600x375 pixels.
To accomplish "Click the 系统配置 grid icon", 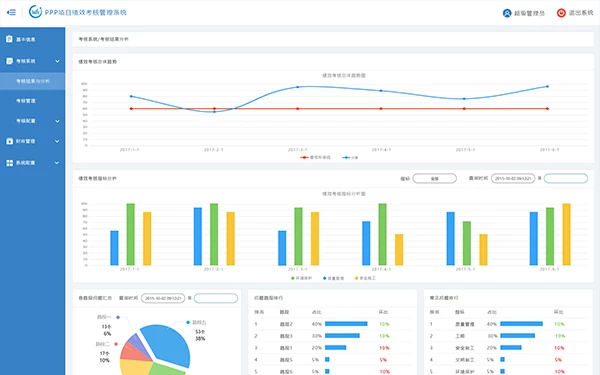I will (10, 163).
